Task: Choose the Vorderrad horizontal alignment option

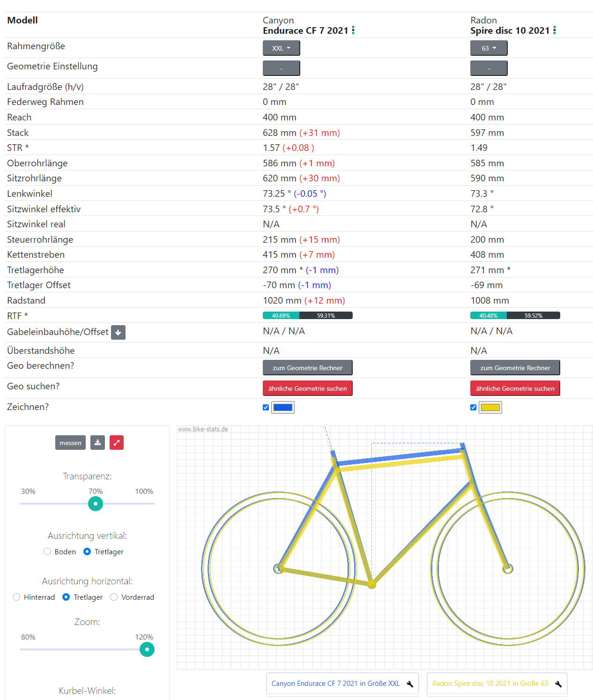Action: coord(114,597)
